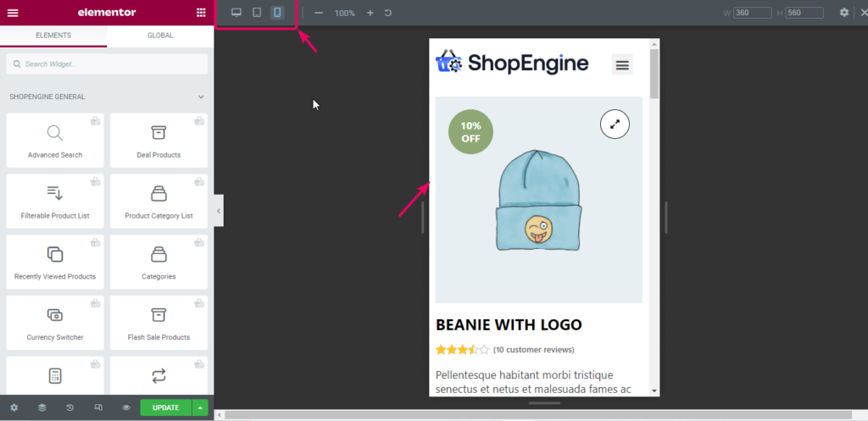Edit the preview width field showing 360
The width and height of the screenshot is (868, 421).
[x=753, y=13]
